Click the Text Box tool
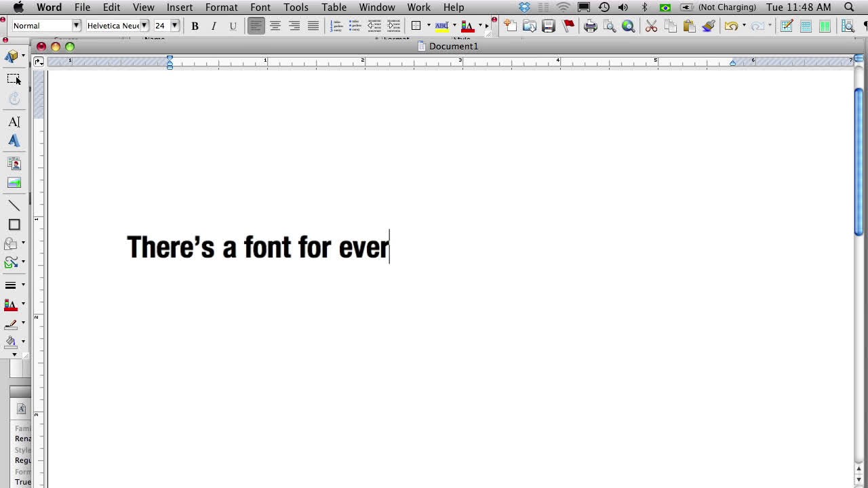The width and height of the screenshot is (868, 488). pyautogui.click(x=14, y=122)
